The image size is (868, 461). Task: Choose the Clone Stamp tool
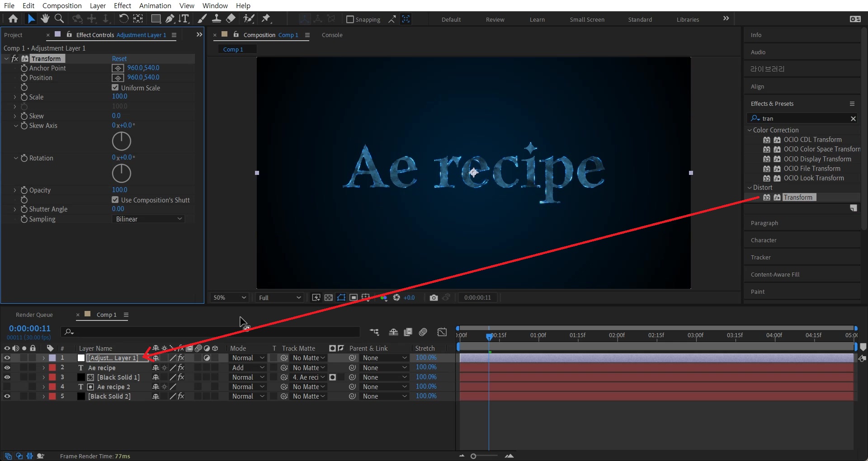217,19
